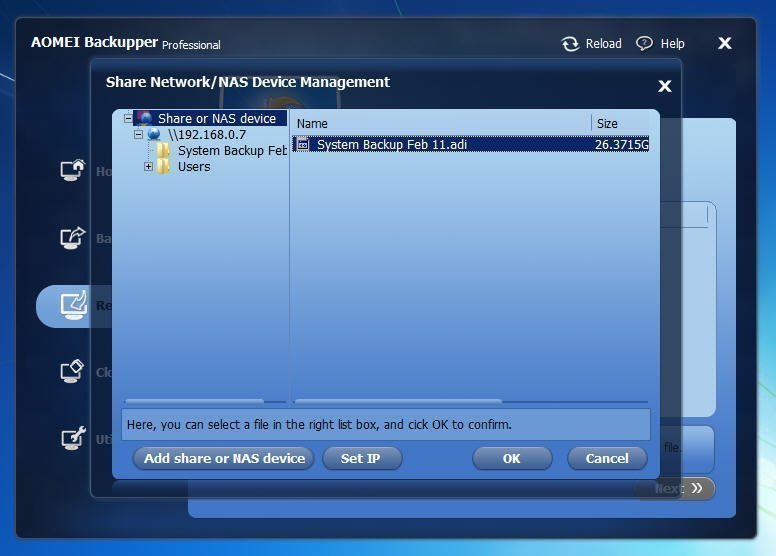The width and height of the screenshot is (776, 556).
Task: Click the Reload text label
Action: point(604,44)
